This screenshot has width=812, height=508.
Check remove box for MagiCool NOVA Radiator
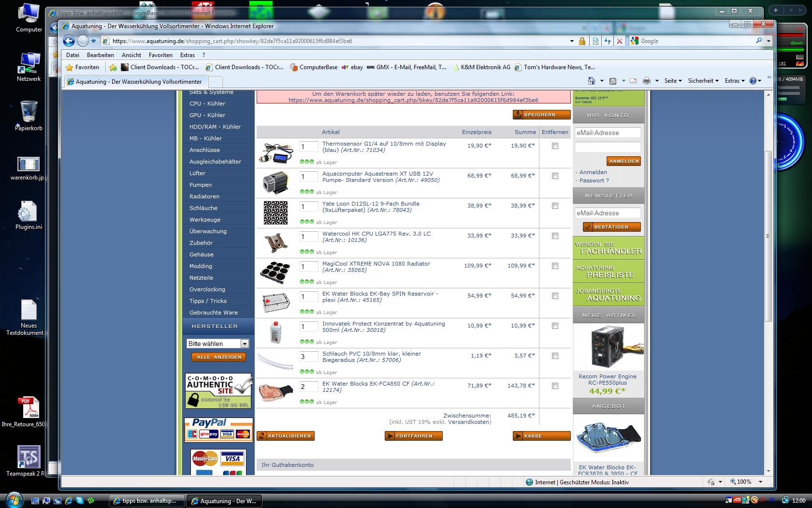[555, 266]
